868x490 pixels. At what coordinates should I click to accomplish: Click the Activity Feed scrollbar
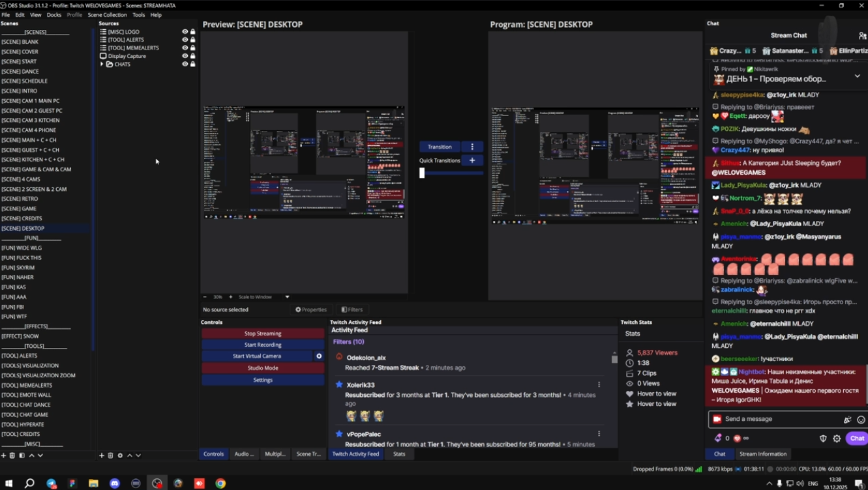click(x=614, y=359)
